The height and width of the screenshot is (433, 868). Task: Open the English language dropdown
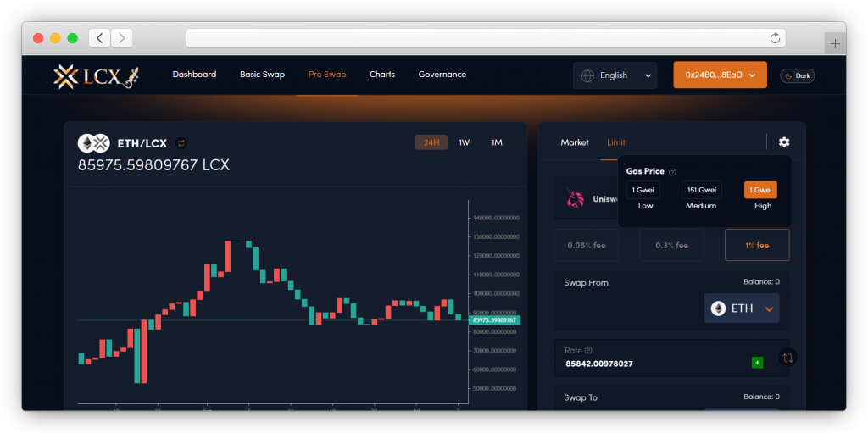[x=615, y=75]
